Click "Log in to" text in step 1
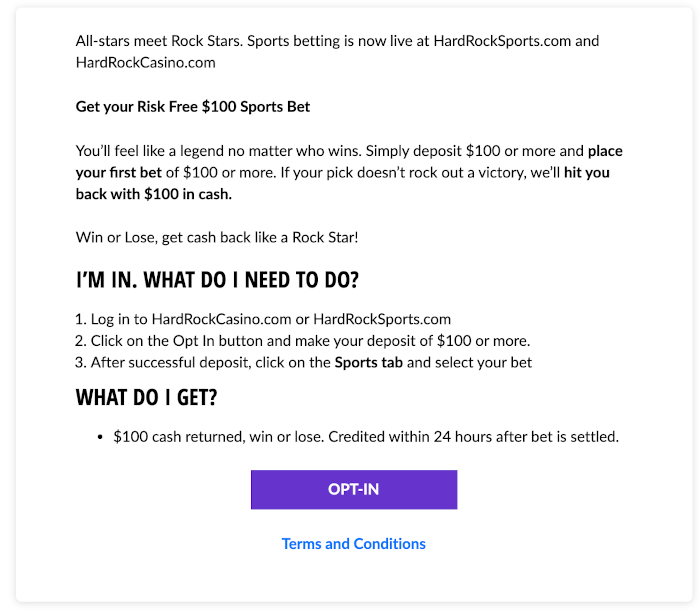The width and height of the screenshot is (700, 613). click(119, 319)
